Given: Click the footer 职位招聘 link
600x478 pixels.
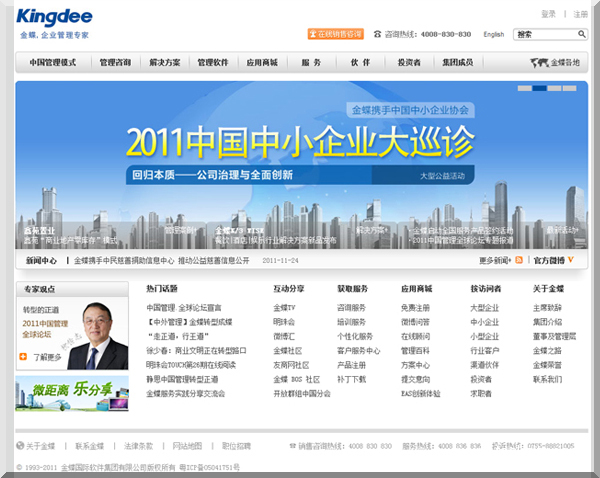Looking at the screenshot, I should tap(236, 446).
